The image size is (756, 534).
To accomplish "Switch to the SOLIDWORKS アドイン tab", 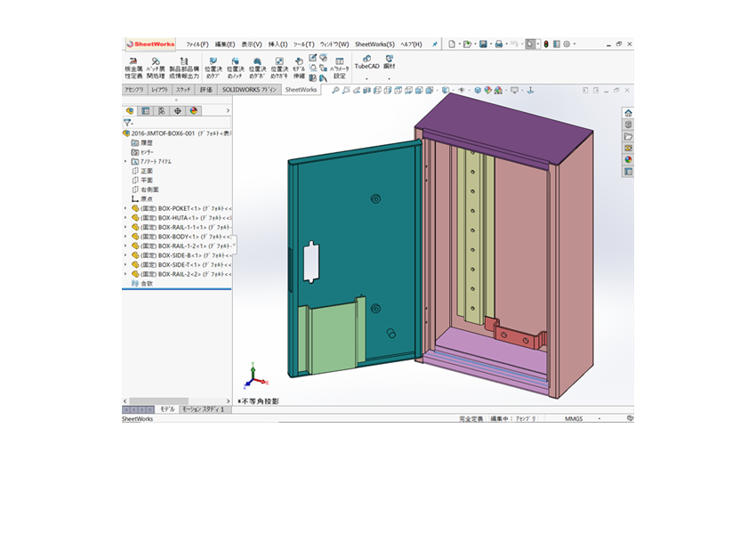I will (249, 90).
